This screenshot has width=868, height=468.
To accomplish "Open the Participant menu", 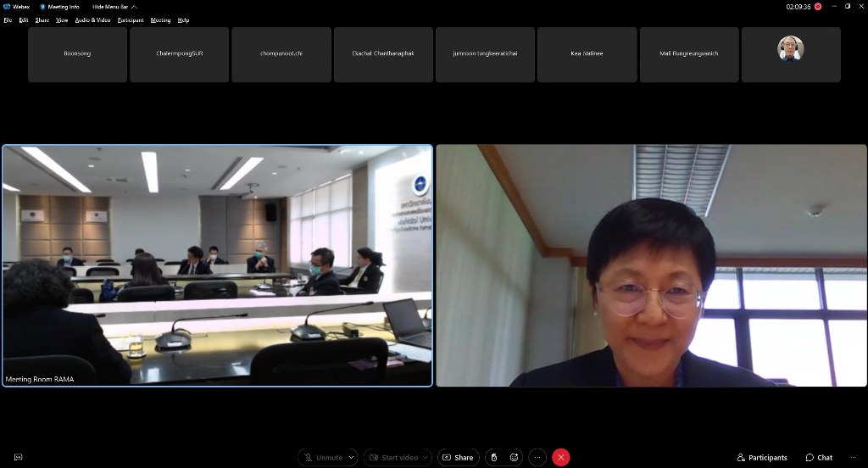I will (x=131, y=19).
